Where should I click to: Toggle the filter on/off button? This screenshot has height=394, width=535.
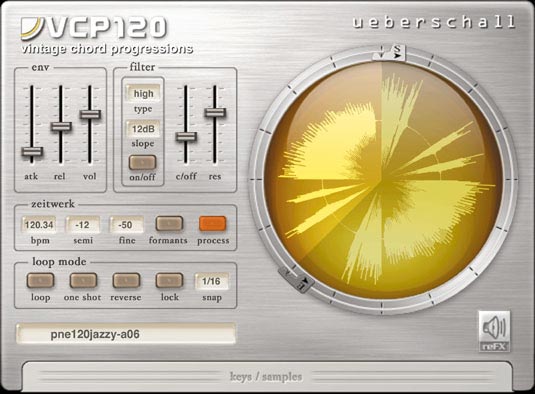pyautogui.click(x=142, y=163)
